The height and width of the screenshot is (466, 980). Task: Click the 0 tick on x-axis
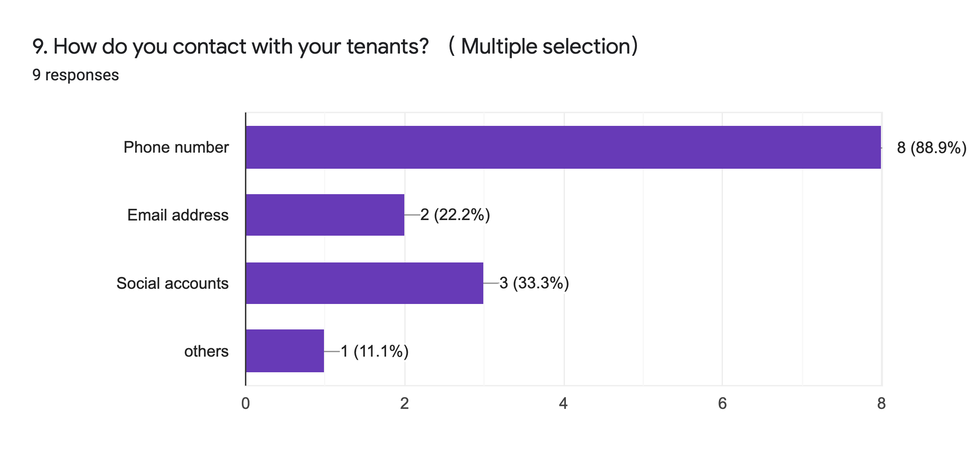(x=245, y=404)
